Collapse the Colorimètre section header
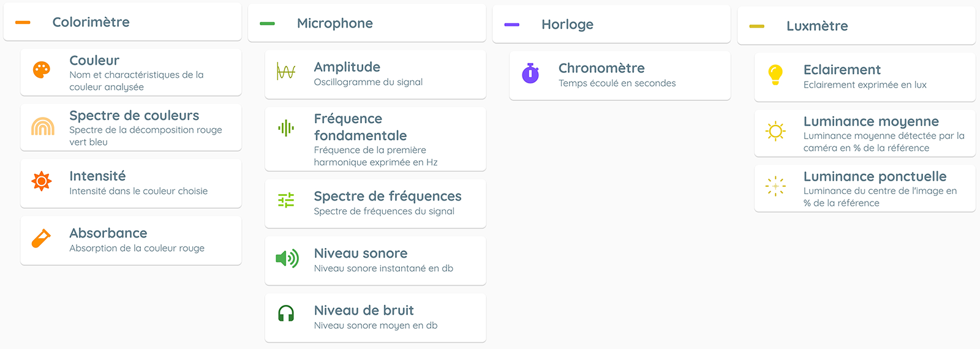This screenshot has height=349, width=980. click(x=23, y=23)
